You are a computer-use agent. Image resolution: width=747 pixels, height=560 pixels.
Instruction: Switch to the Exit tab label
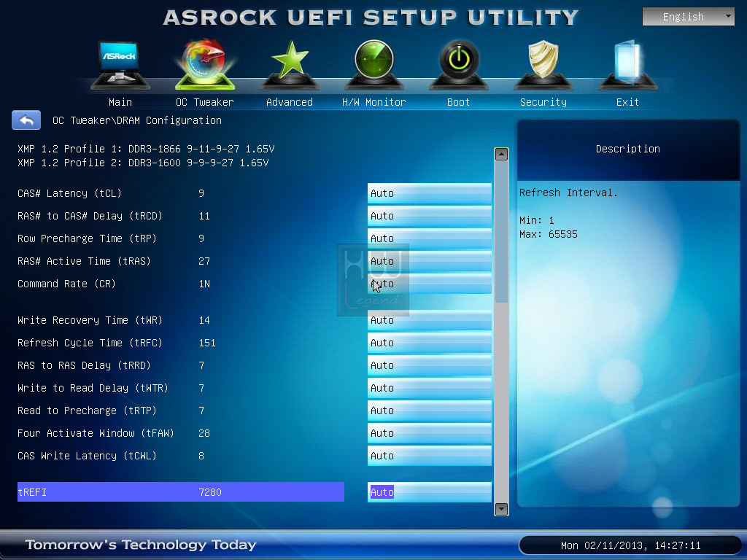point(627,102)
